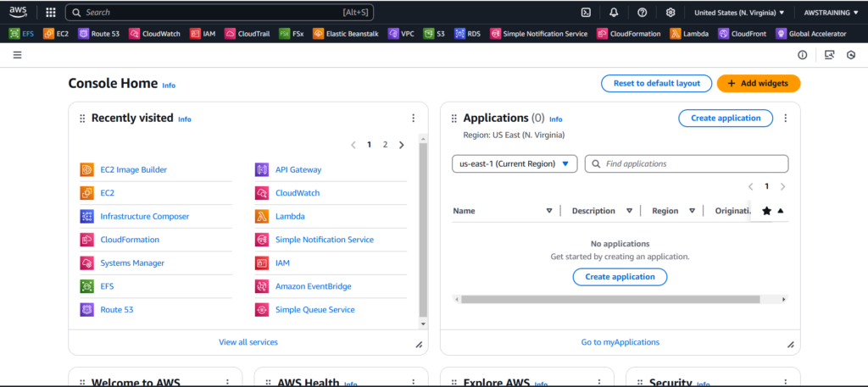
Task: Open the hamburger side navigation menu
Action: 17,55
